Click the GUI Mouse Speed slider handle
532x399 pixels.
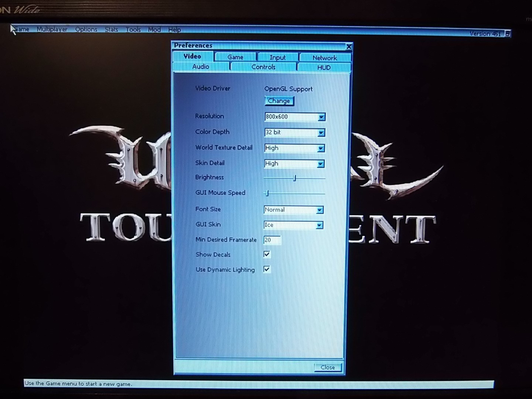(x=267, y=193)
